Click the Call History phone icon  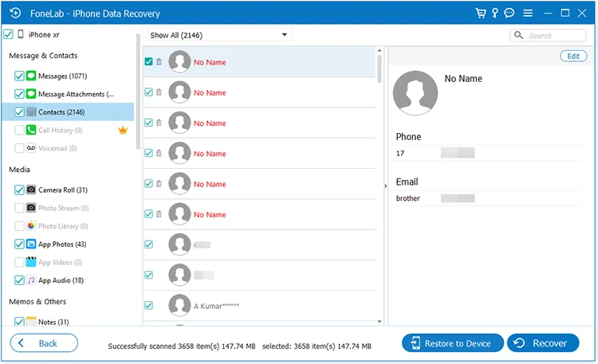pos(31,130)
